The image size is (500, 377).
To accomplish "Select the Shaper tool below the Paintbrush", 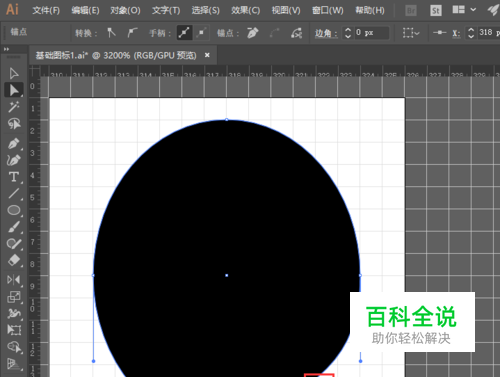I will (14, 244).
